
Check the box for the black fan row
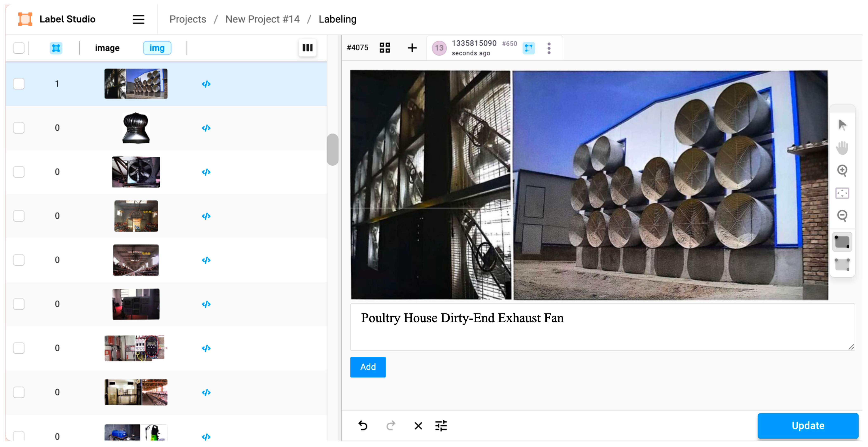click(19, 172)
